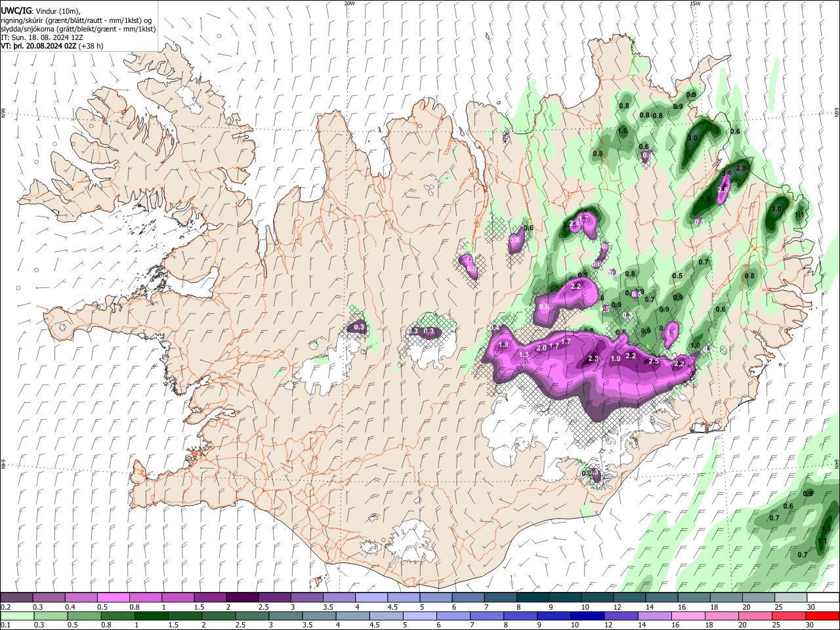Click the 6 swatch in the snow scale
The width and height of the screenshot is (840, 630).
tap(467, 598)
